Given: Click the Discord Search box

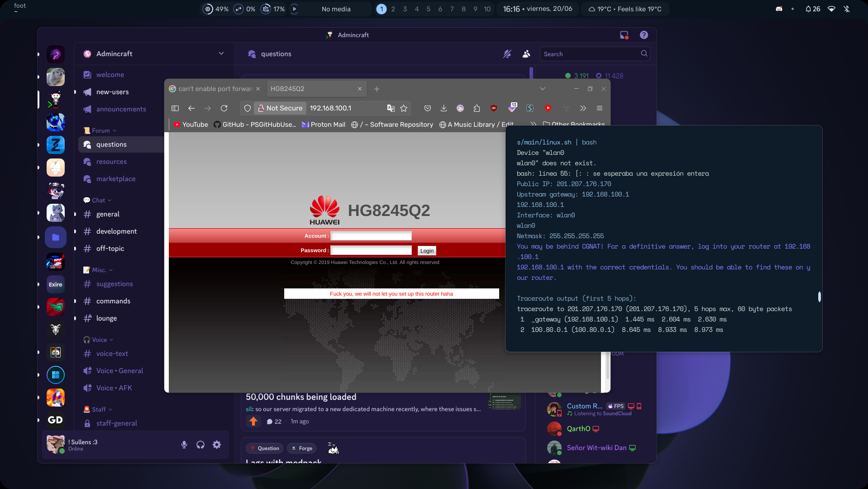Looking at the screenshot, I should pos(595,54).
